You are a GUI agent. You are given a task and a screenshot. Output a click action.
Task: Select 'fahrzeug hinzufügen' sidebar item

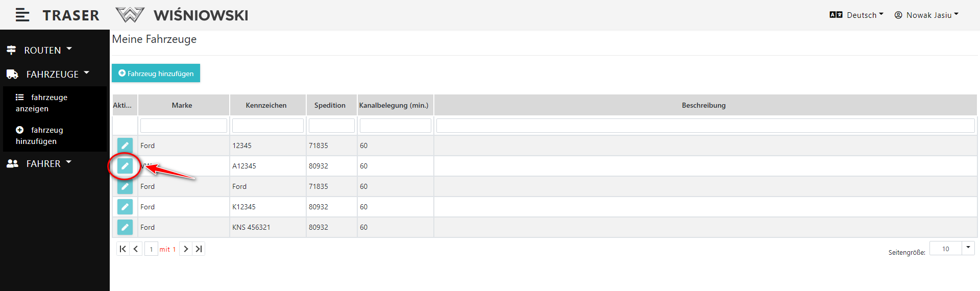click(39, 135)
